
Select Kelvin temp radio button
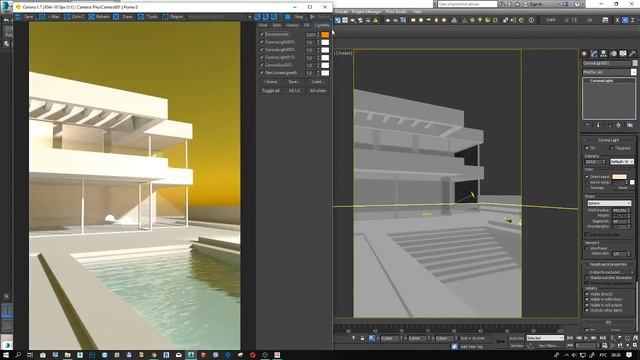[587, 182]
